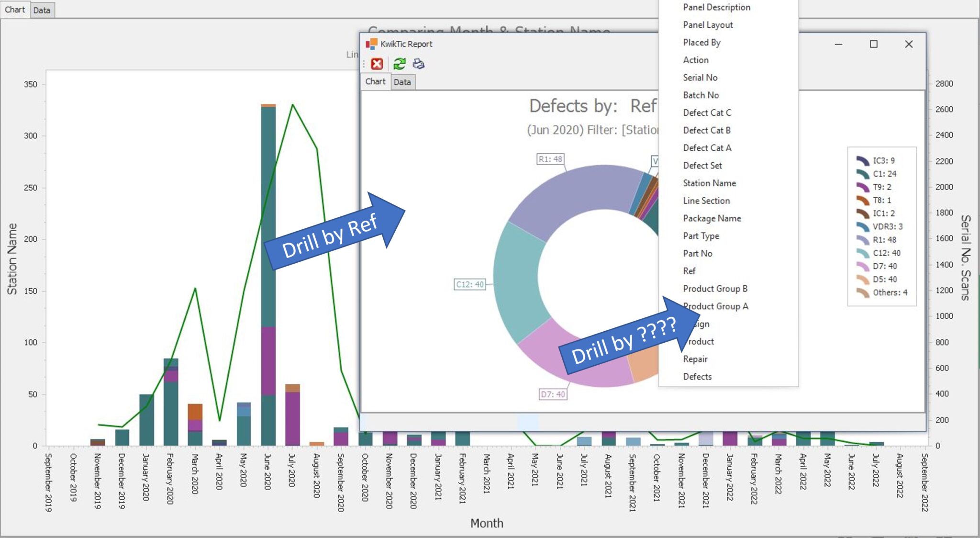Click the green refresh report icon
The image size is (980, 538).
(x=399, y=64)
